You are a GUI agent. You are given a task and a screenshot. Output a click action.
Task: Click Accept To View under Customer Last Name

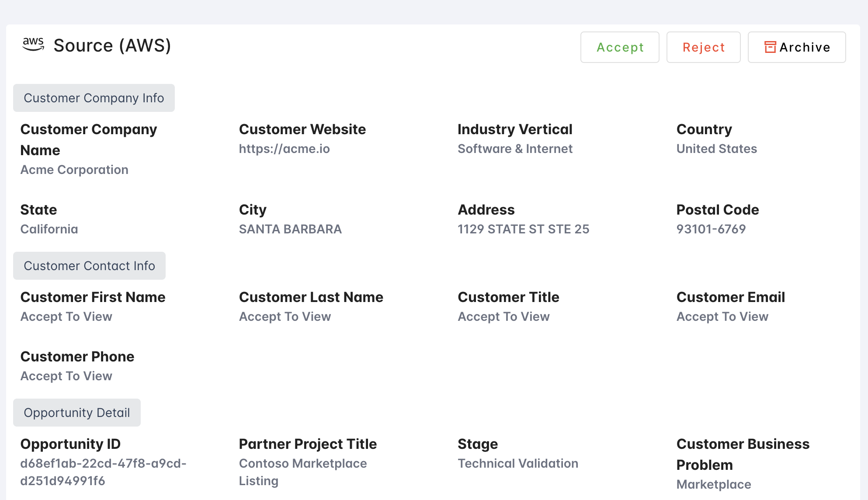tap(285, 316)
